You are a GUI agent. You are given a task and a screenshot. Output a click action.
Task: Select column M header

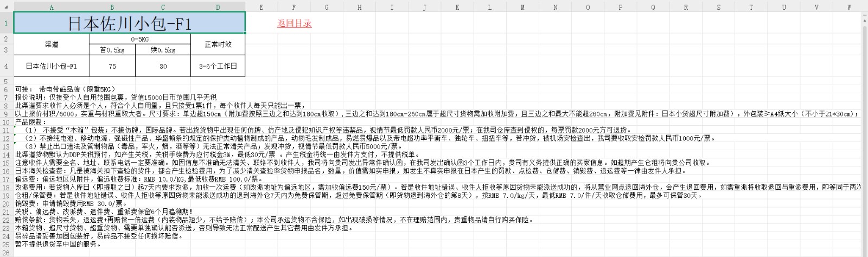522,7
